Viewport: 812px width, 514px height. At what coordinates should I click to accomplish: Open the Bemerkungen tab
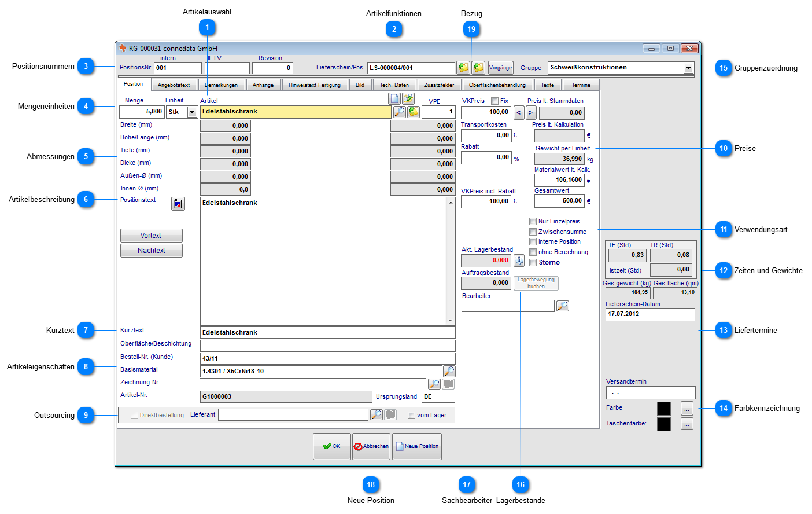tap(221, 85)
